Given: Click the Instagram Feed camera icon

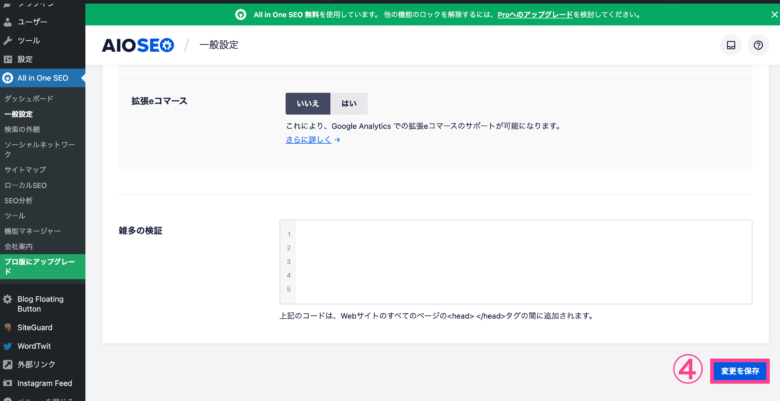Looking at the screenshot, I should pos(7,383).
